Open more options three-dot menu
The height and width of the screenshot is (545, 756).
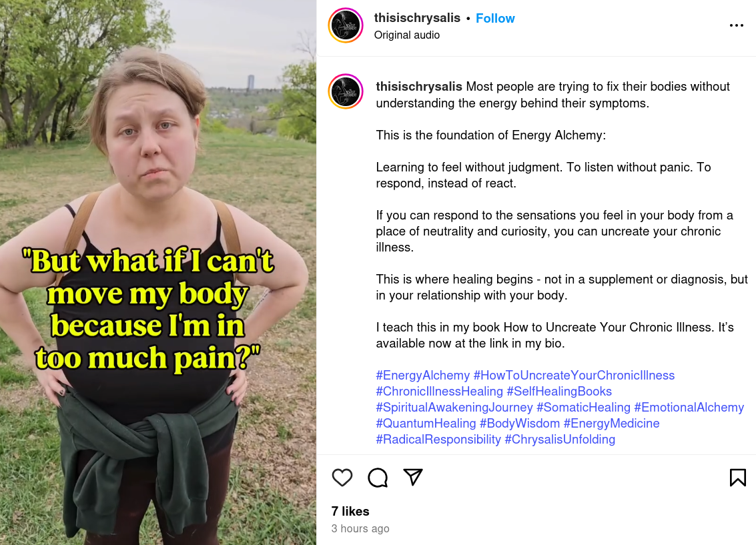[x=736, y=25]
